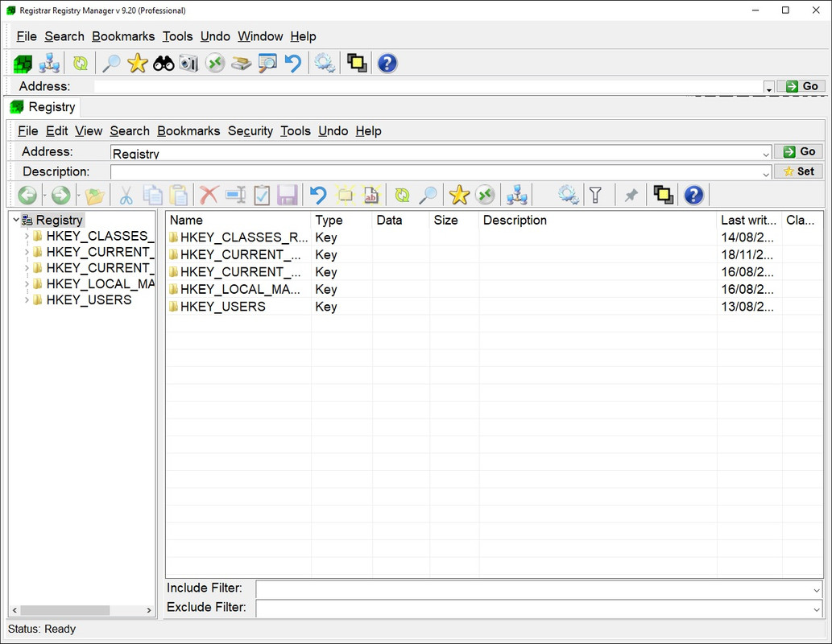Click the window magnifier icon in main toolbar
The width and height of the screenshot is (832, 644).
pos(267,64)
